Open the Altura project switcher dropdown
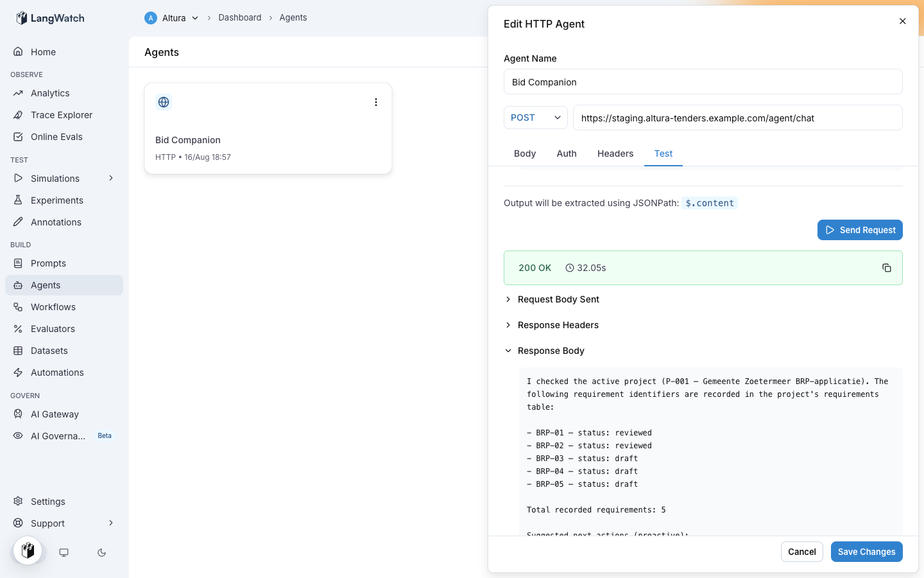This screenshot has height=578, width=924. pyautogui.click(x=171, y=18)
